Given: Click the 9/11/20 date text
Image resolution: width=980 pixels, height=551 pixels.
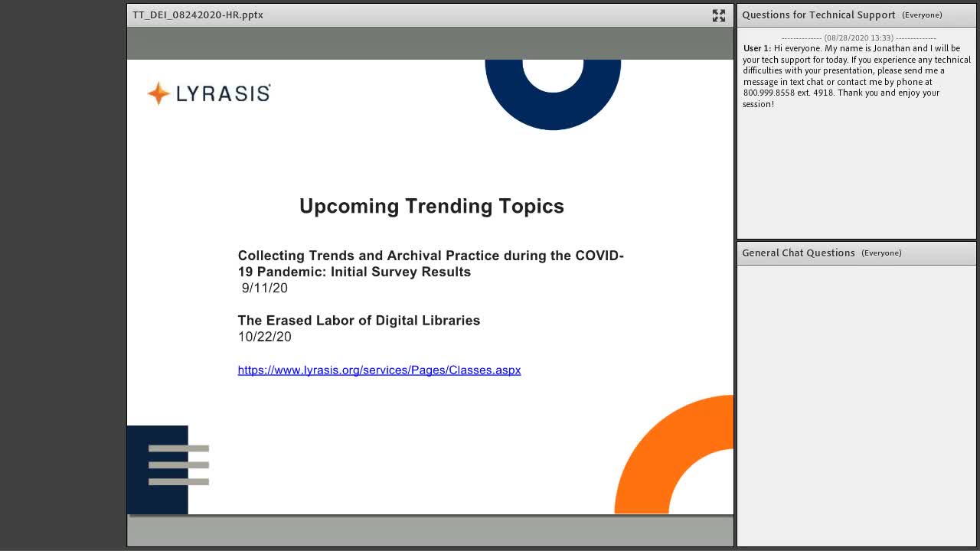Looking at the screenshot, I should pos(265,289).
